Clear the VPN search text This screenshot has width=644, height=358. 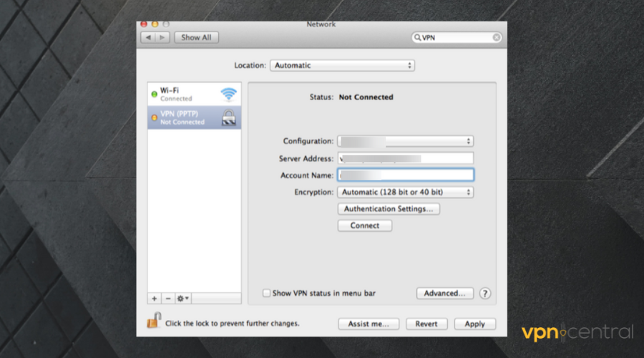pos(496,37)
